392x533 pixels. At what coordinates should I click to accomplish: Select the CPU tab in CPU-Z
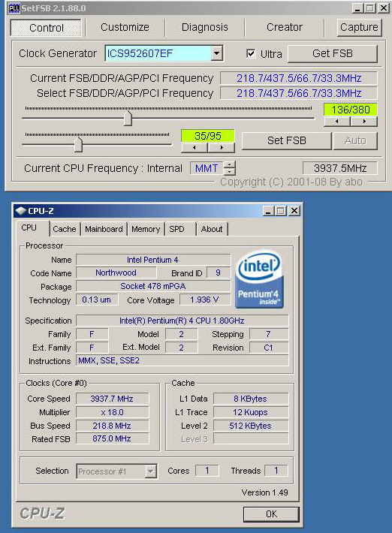coord(29,227)
